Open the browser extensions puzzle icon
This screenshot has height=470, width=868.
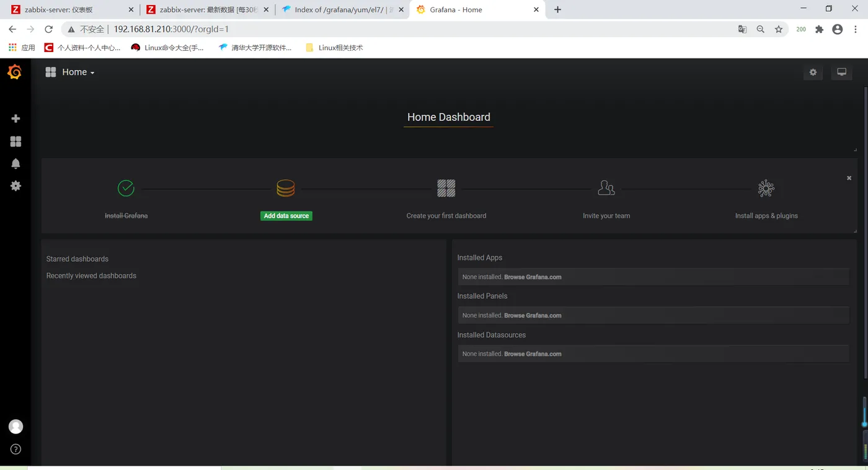coord(819,29)
